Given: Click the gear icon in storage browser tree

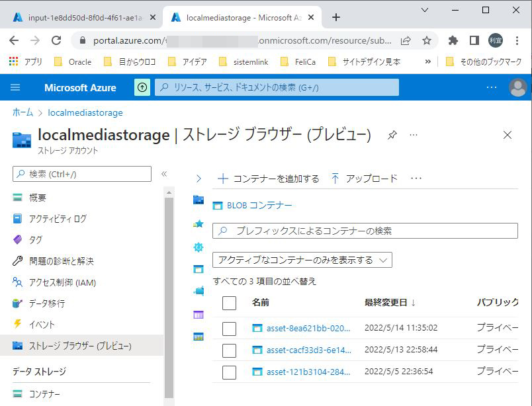Looking at the screenshot, I should tap(199, 247).
